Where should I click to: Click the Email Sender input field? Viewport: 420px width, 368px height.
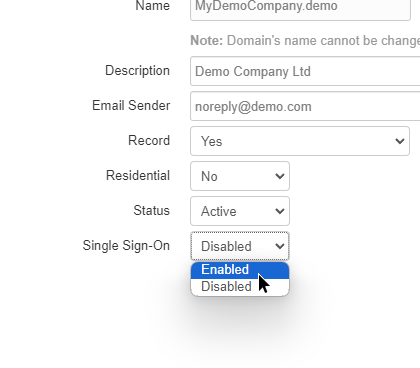[x=305, y=106]
